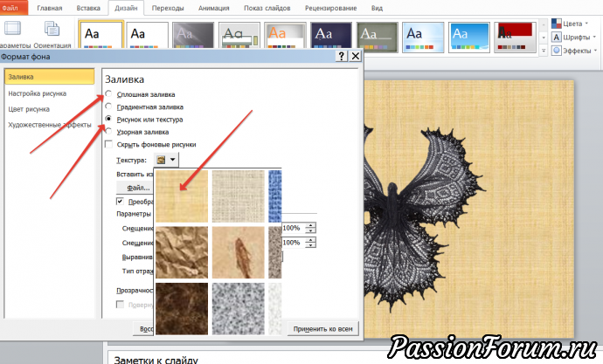
Task: Click the Эффекты theme effects icon
Action: pos(557,52)
